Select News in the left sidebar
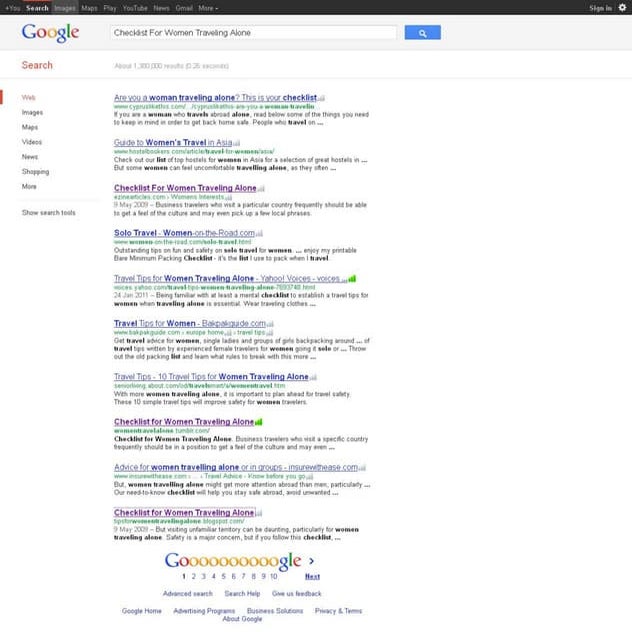 [30, 157]
